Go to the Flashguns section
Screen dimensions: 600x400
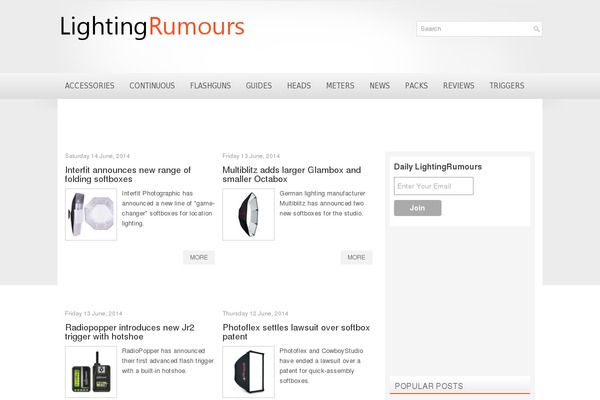[x=210, y=86]
